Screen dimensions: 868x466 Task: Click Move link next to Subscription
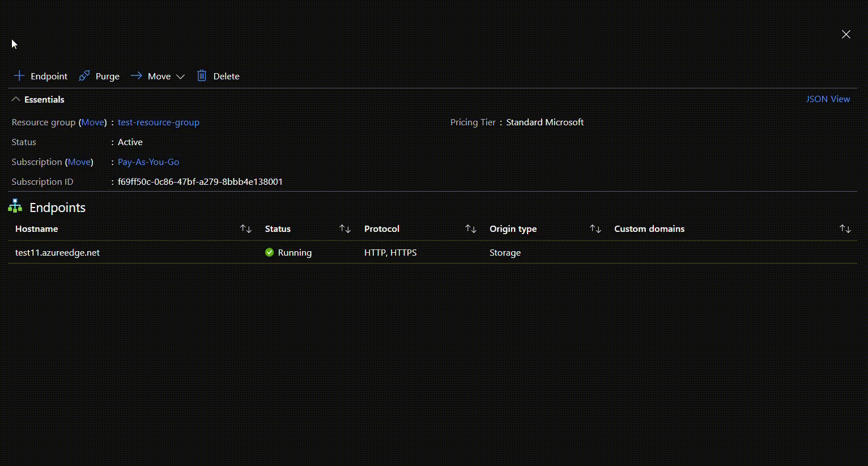[x=79, y=162]
